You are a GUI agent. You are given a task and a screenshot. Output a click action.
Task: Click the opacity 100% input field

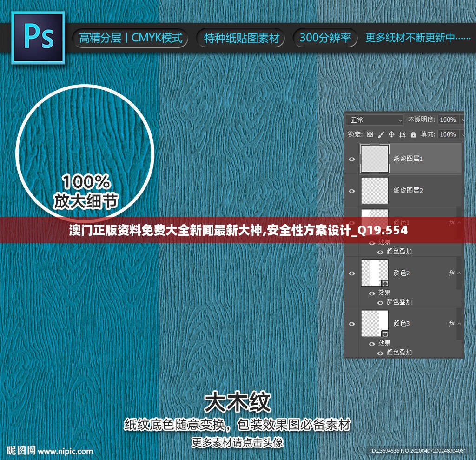(448, 120)
